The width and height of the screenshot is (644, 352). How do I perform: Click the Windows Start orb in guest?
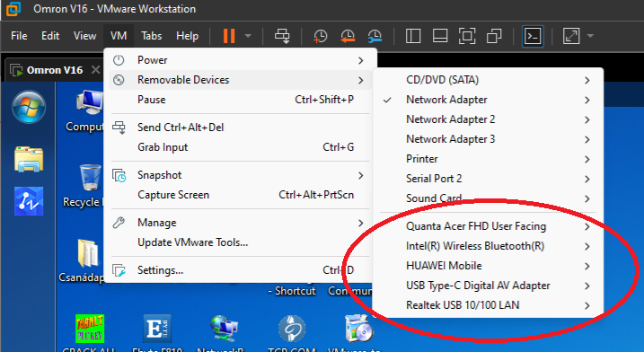coord(29,107)
